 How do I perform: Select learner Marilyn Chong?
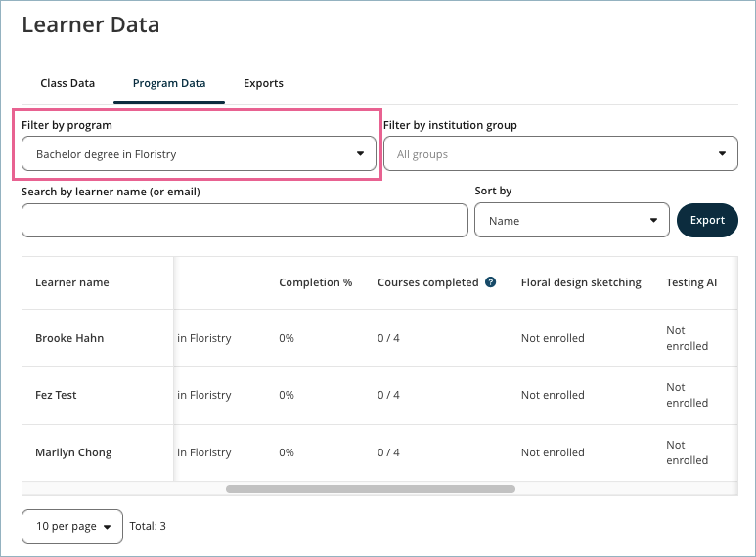73,452
